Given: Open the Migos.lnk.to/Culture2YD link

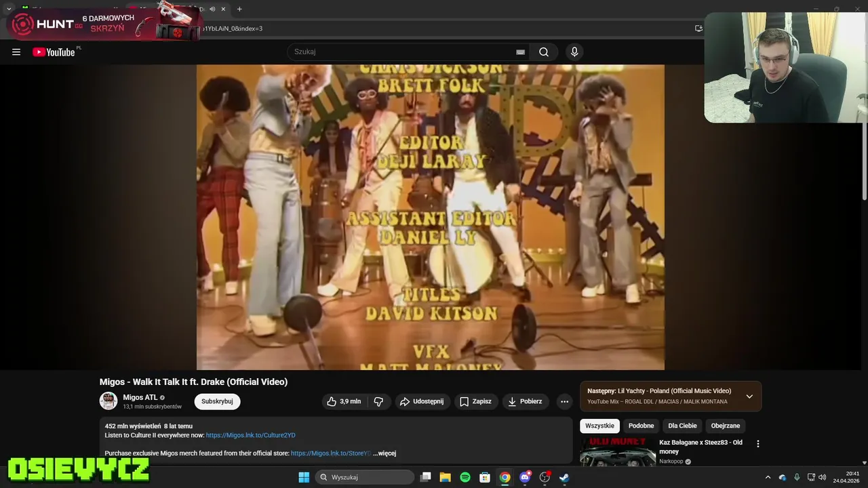Looking at the screenshot, I should pos(250,435).
